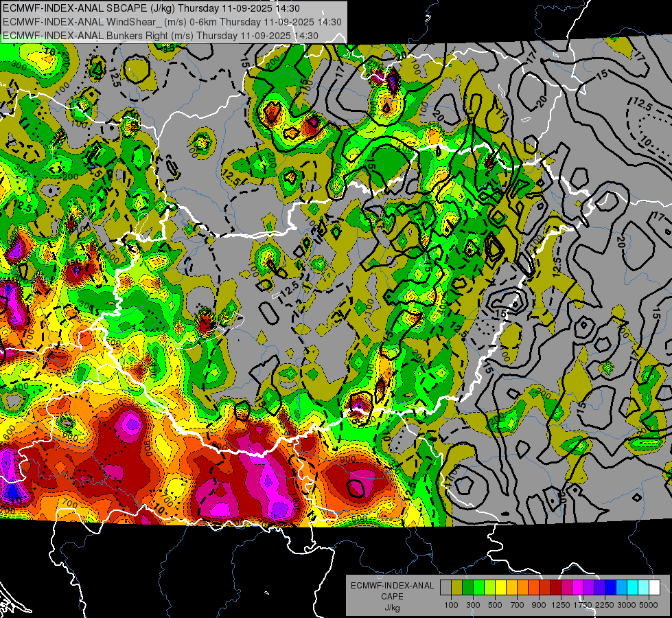This screenshot has height=618, width=672.
Task: Click the ECMWF-INDEX-ANAL legend title
Action: tap(392, 586)
